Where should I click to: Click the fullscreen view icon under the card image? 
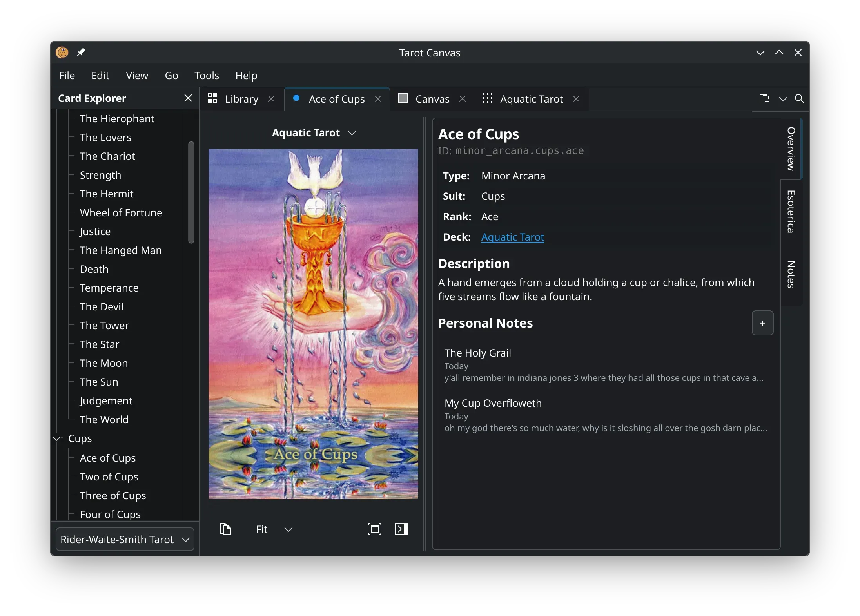point(375,529)
